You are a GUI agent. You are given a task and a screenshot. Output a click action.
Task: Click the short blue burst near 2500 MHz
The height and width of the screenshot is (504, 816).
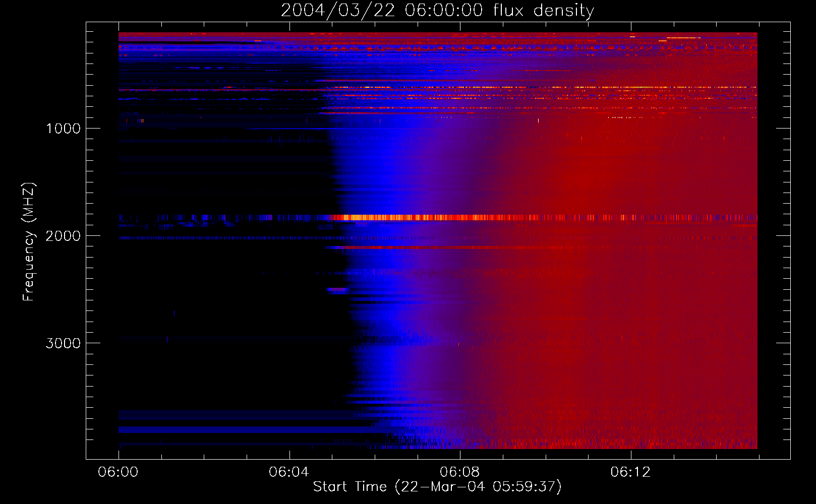[x=338, y=290]
